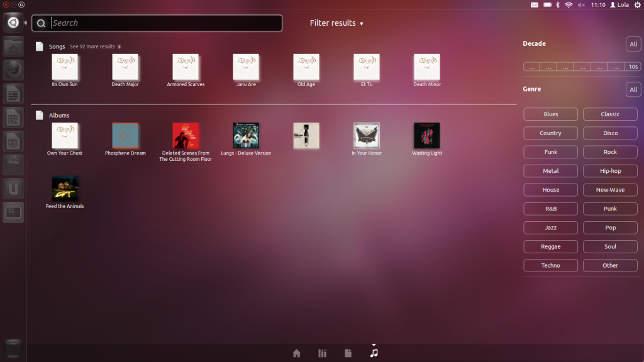Click the Ubuntu Dash home launcher button
Image resolution: width=644 pixels, height=362 pixels.
click(x=13, y=23)
